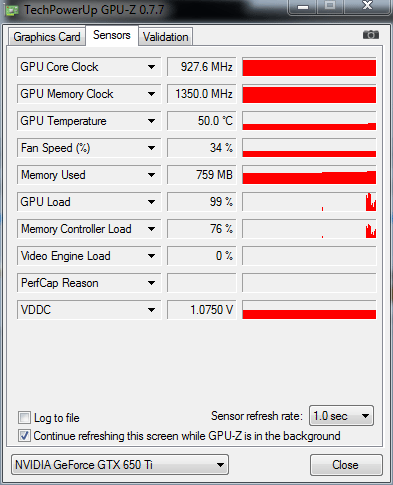393x485 pixels.
Task: Open the GPU Core Clock sensor dropdown
Action: [x=151, y=67]
